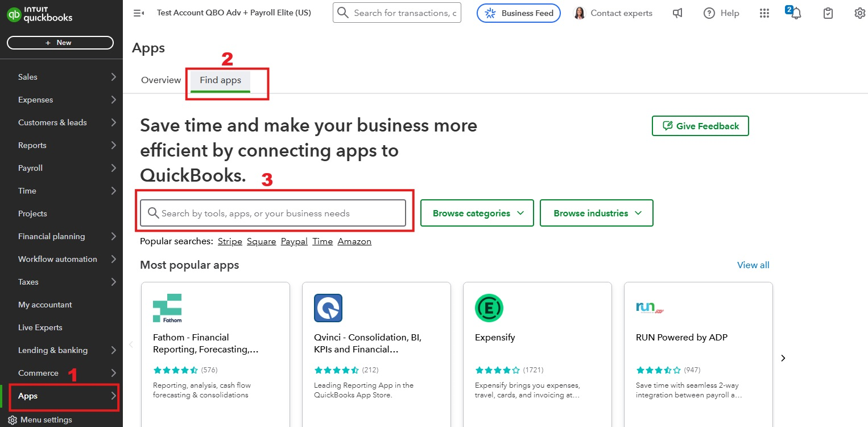Open the Fathom - Financial Reporting app title
Screen dimensions: 868x427
click(x=206, y=343)
